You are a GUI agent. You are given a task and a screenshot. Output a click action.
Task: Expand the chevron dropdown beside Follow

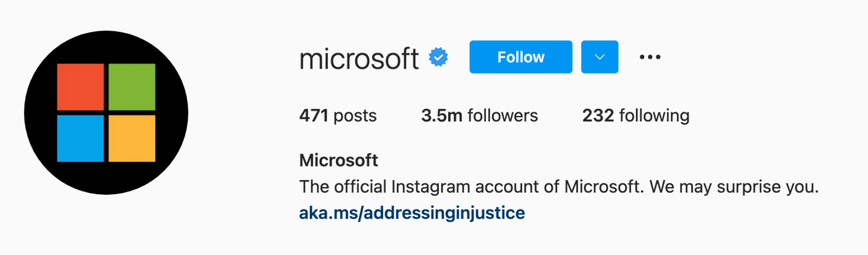pyautogui.click(x=600, y=57)
